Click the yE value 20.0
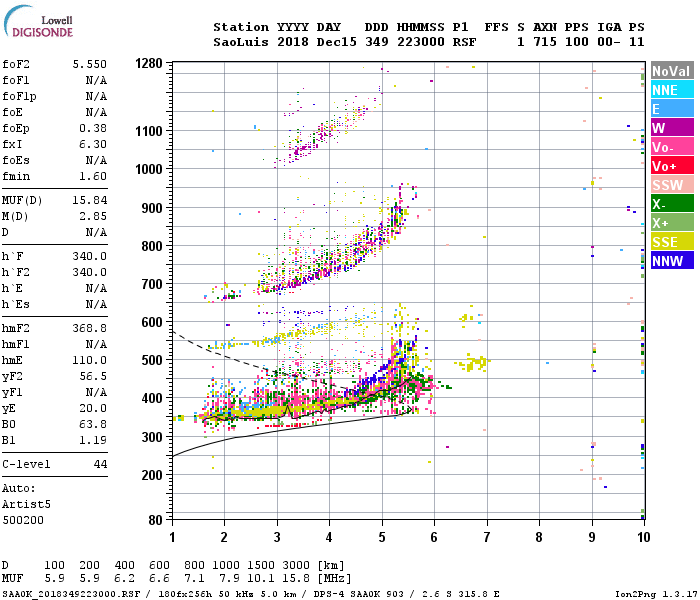Viewport: 700px width, 600px height. point(93,408)
